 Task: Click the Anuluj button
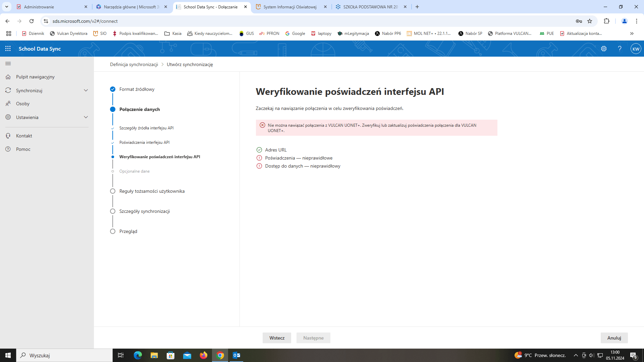[614, 338]
